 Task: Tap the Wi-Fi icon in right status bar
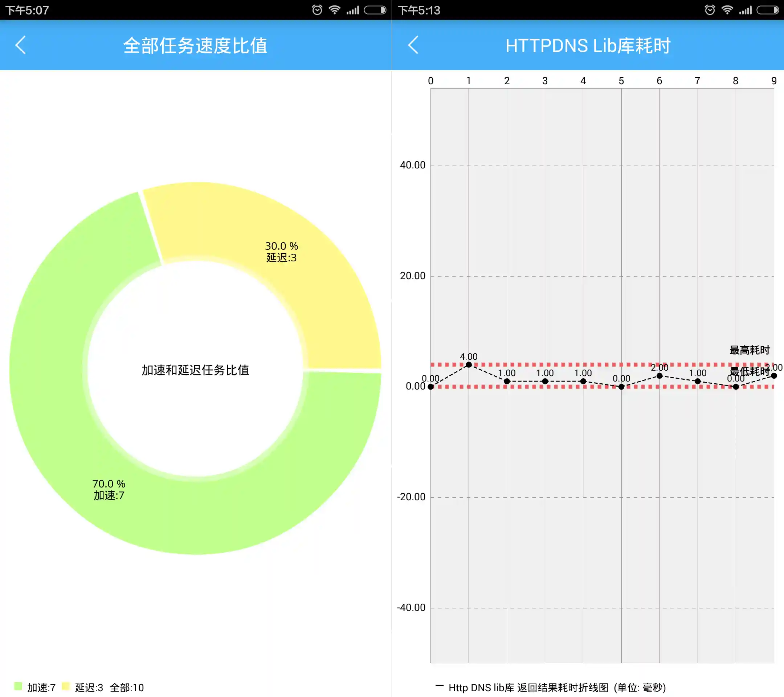727,10
